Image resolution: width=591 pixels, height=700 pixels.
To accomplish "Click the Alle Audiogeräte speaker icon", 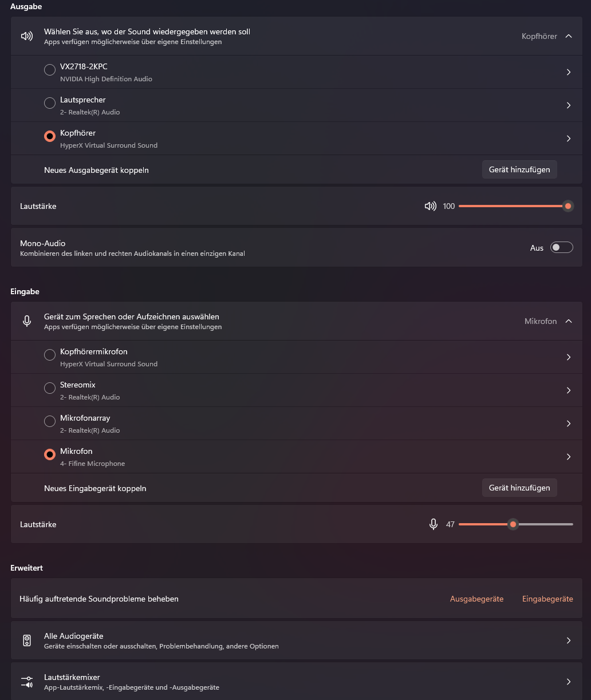I will click(27, 640).
